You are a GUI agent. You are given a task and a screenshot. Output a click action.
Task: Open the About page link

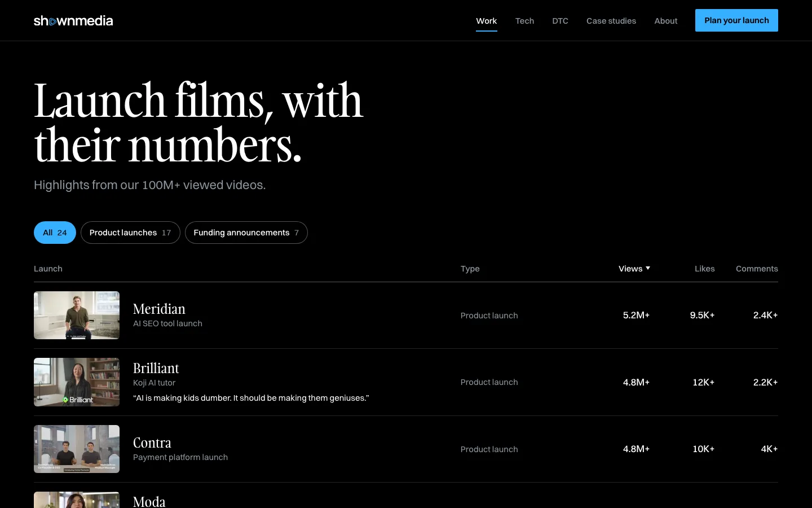pos(666,21)
